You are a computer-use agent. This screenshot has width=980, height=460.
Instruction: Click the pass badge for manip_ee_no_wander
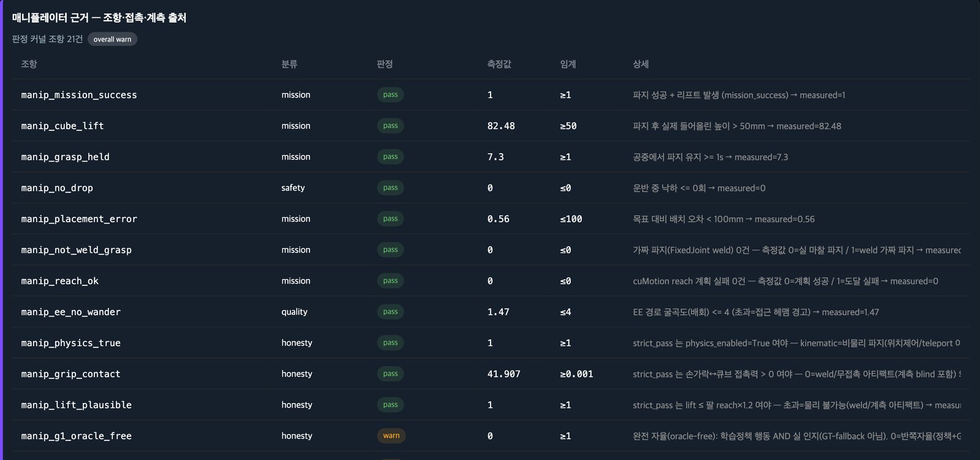(390, 312)
